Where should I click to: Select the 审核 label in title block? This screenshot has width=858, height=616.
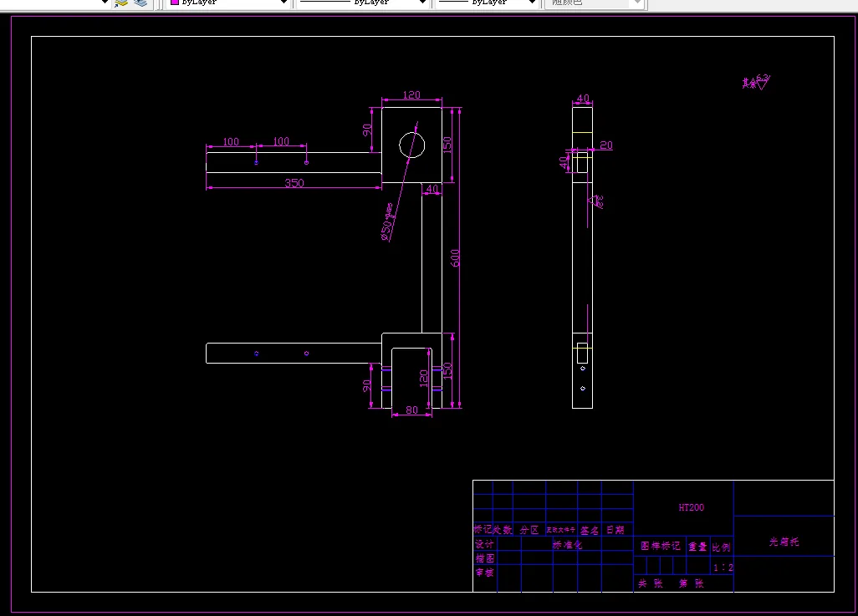pos(484,573)
